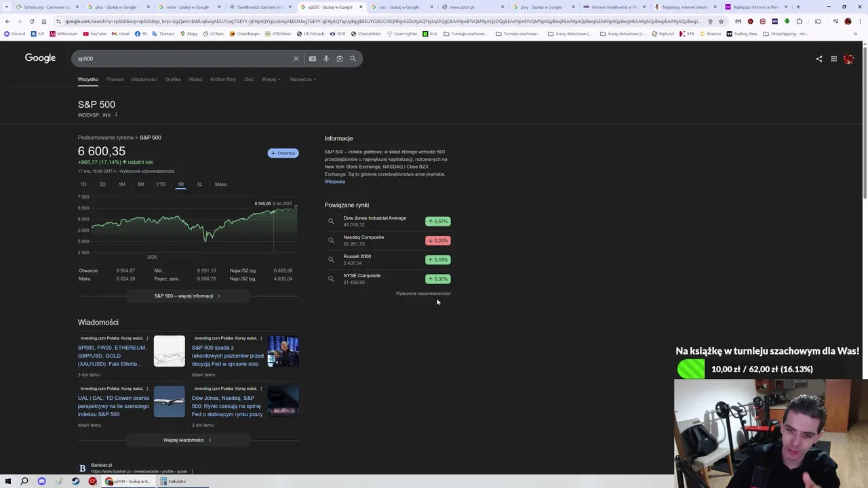Open the S&P 500 INDEXSP options menu
868x488 pixels.
(x=116, y=115)
